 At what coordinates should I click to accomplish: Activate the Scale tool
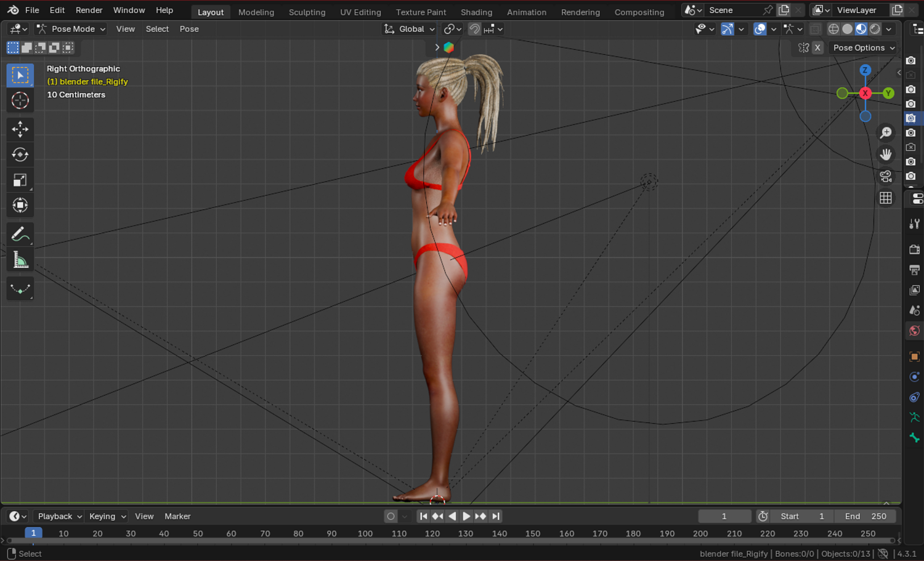click(20, 180)
